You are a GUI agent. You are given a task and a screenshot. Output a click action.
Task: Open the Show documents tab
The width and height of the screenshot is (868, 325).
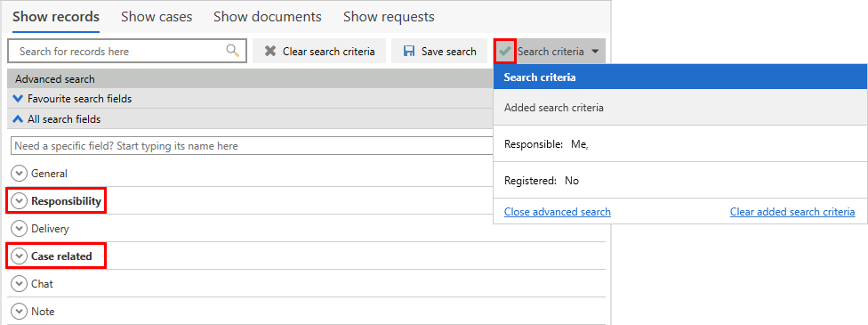click(268, 17)
